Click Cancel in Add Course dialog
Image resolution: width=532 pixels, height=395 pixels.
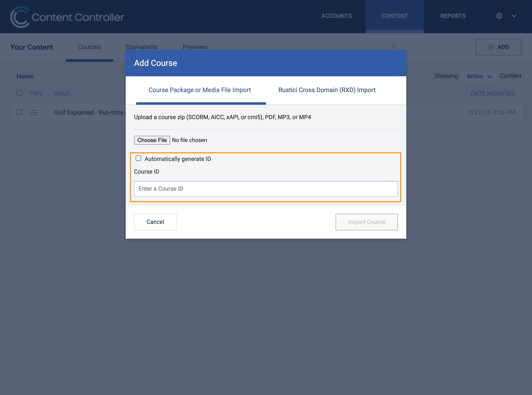tap(155, 222)
